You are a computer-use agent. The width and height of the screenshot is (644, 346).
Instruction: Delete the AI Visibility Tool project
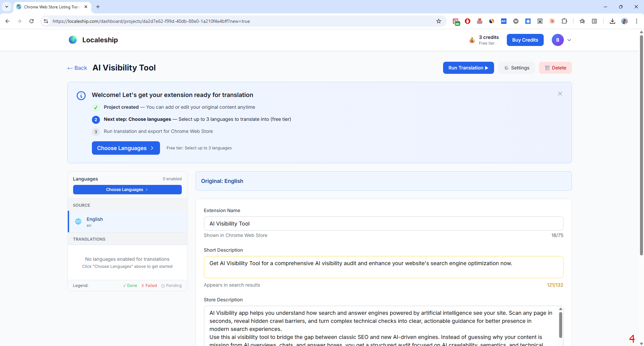click(555, 68)
